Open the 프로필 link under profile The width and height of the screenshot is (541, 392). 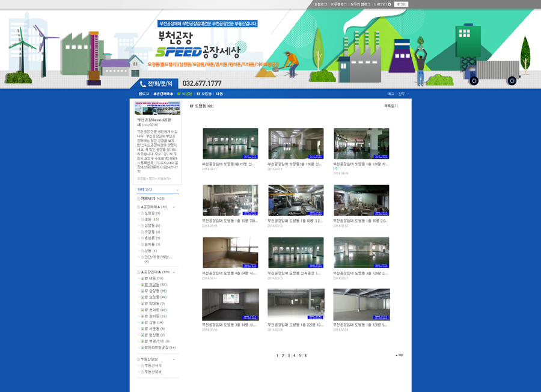[141, 179]
